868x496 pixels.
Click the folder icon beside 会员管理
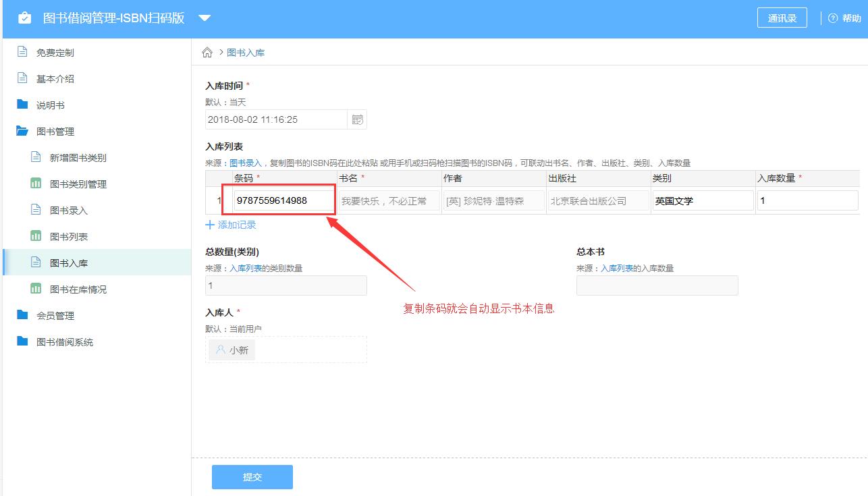click(22, 315)
